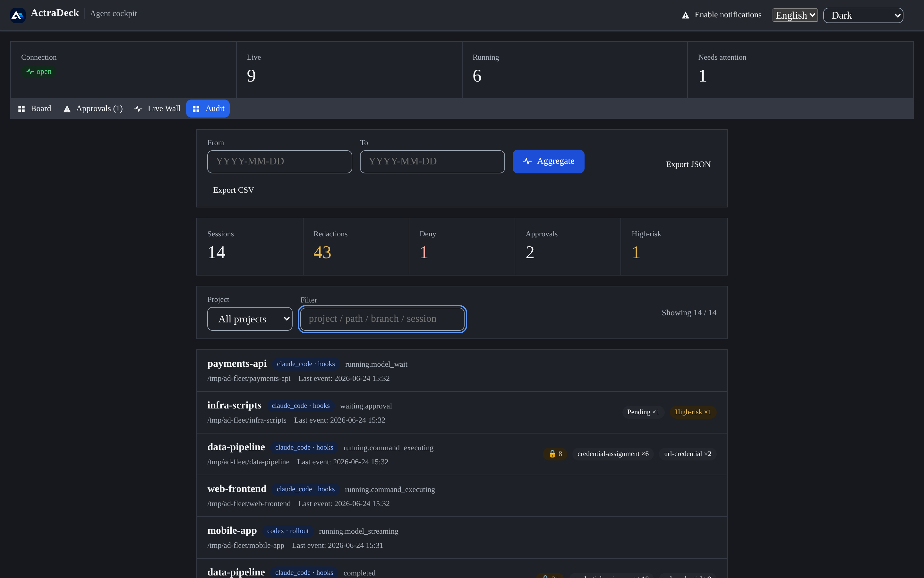Open the Approvals (1) tab

(x=93, y=109)
